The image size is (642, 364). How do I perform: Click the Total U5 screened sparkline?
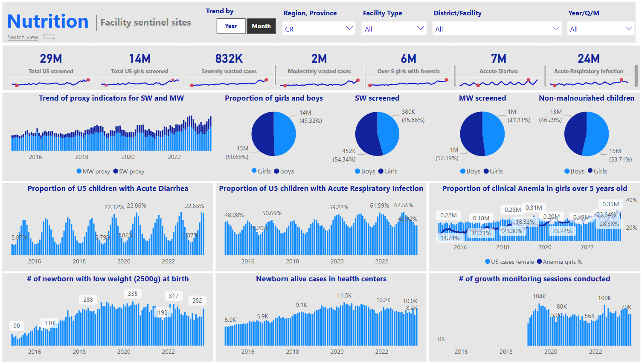point(51,82)
